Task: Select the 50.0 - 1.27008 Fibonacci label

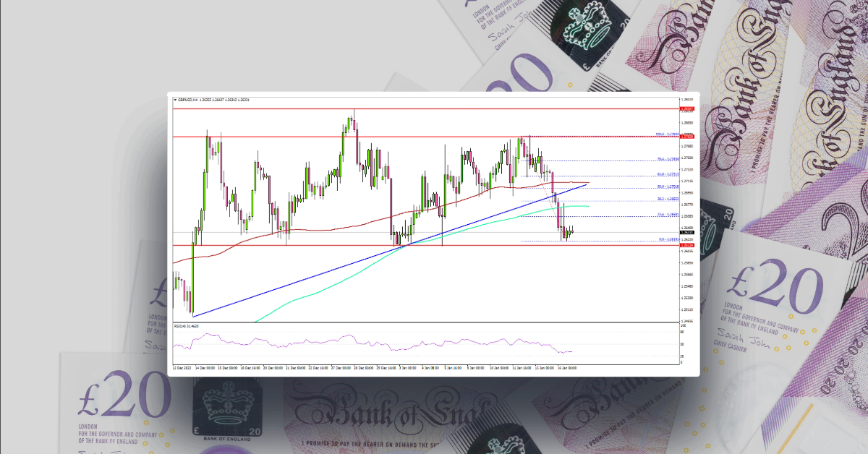Action: (667, 186)
